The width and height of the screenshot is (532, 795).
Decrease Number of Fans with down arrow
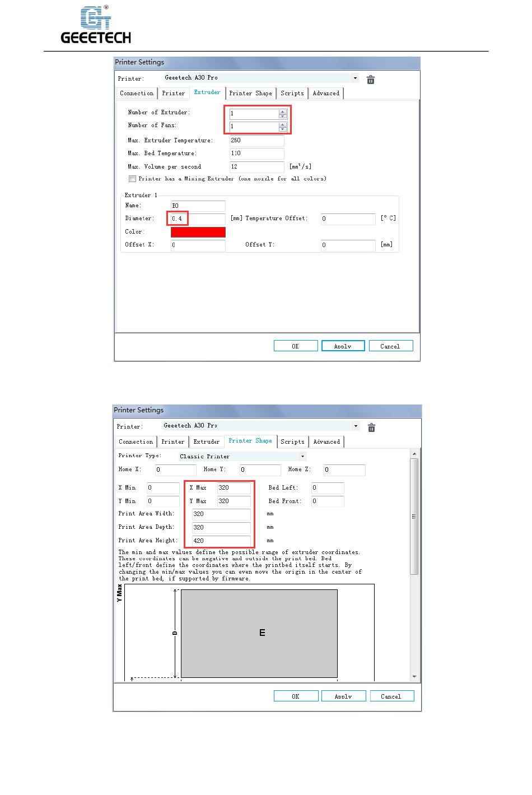point(283,129)
